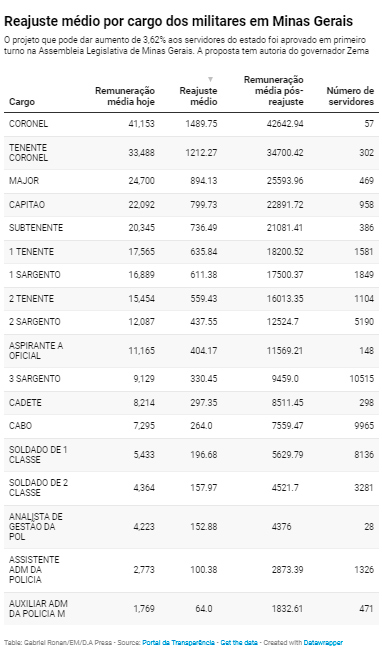Select the 3 SARGENTO row
Screen dimensions: 382x651
coord(191,379)
